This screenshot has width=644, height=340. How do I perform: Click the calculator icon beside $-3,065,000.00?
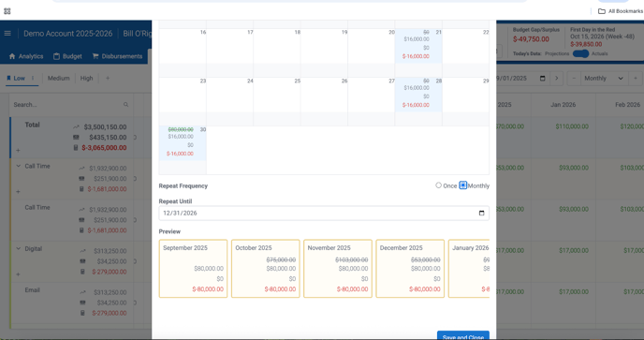(76, 148)
